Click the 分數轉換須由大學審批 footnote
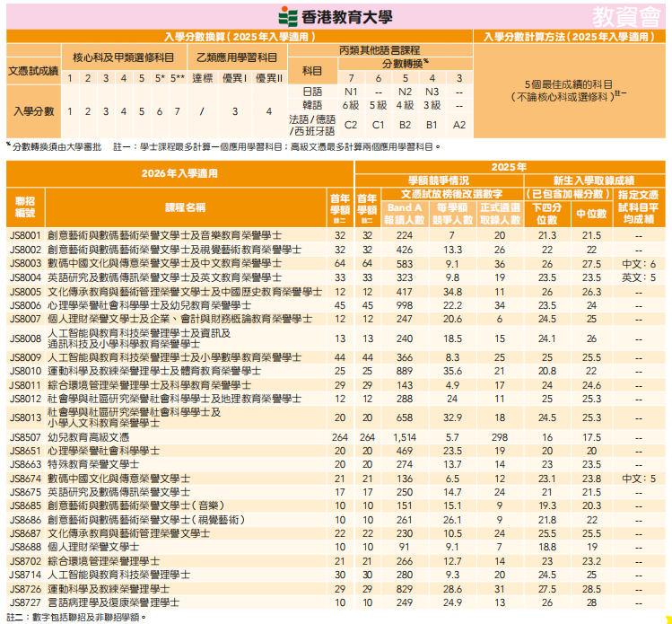Image resolution: width=672 pixels, height=624 pixels. pyautogui.click(x=55, y=147)
